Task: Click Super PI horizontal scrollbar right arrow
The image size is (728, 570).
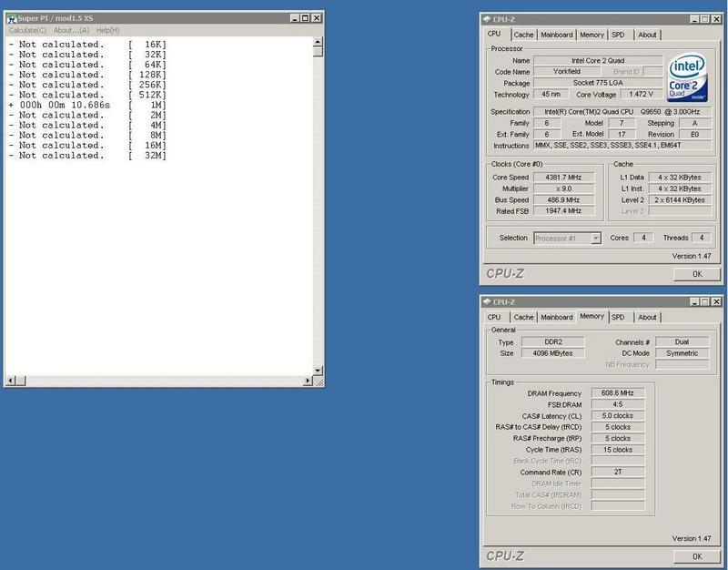Action: [308, 381]
